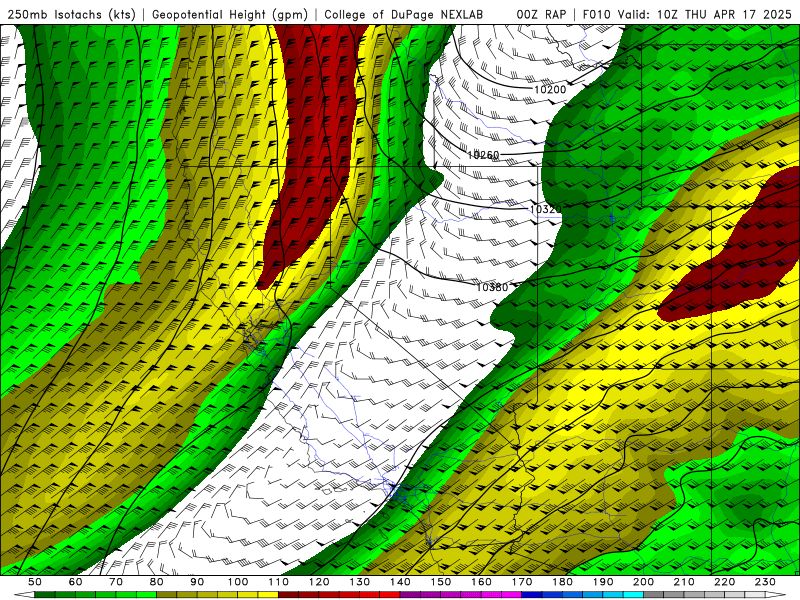The width and height of the screenshot is (800, 600).
Task: Click the 160 value on the color scale
Action: (481, 582)
